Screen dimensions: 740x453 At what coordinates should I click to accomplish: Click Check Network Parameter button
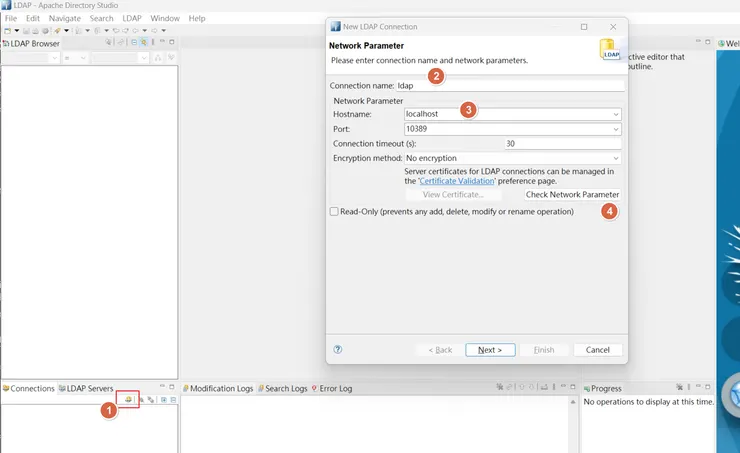click(572, 194)
